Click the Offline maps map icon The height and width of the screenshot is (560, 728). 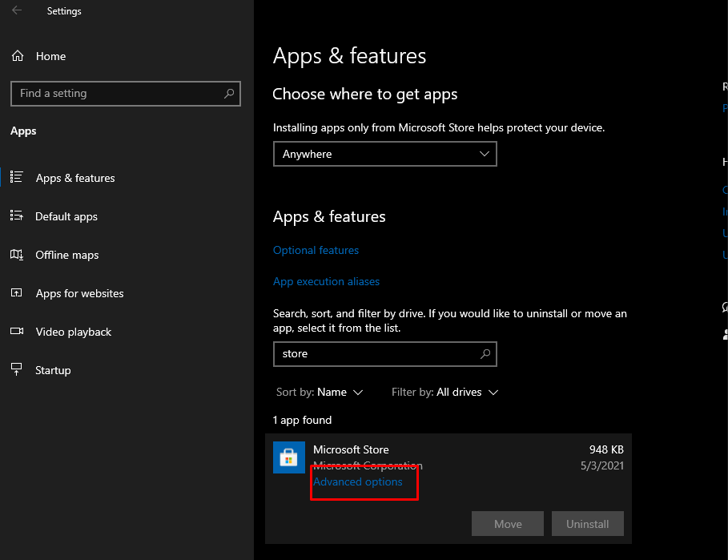click(x=17, y=255)
